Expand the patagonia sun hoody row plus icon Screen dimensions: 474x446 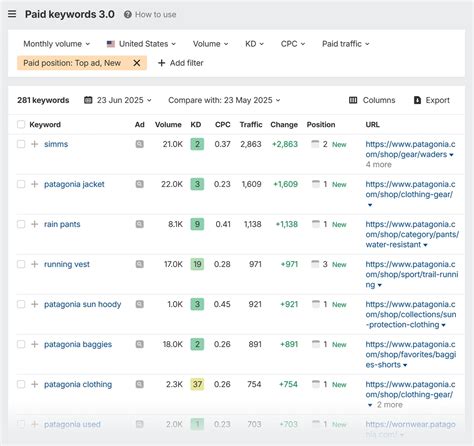(34, 304)
